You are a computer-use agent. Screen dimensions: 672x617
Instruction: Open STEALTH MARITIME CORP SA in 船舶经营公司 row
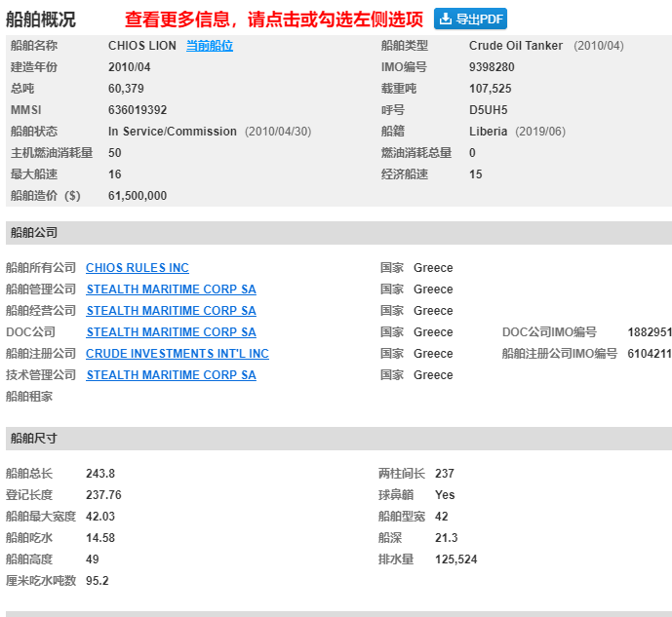(x=172, y=311)
